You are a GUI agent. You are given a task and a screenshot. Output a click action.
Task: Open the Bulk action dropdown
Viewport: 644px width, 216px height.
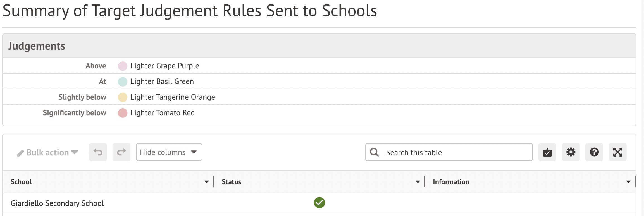click(47, 152)
